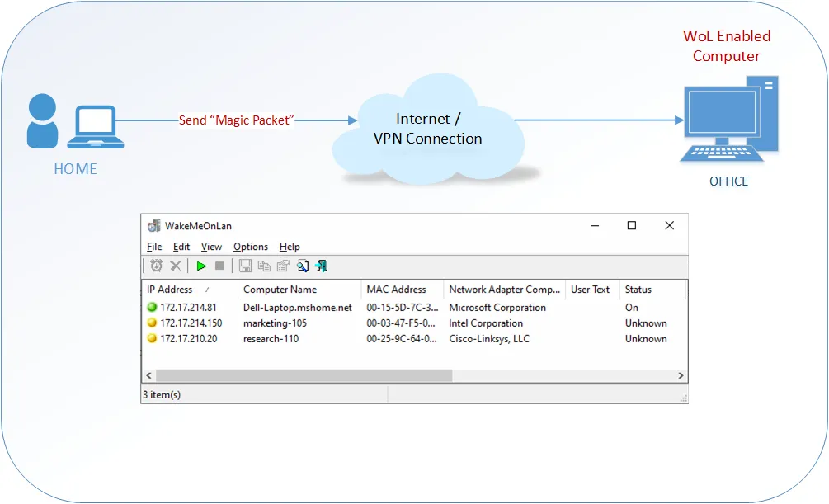The height and width of the screenshot is (504, 829).
Task: Click the Exit door toolbar icon
Action: [321, 266]
